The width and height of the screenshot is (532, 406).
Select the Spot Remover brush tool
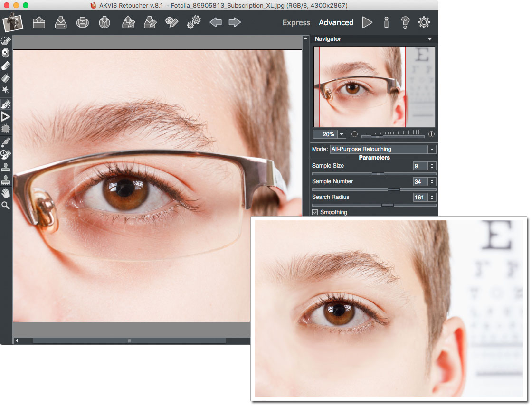[x=6, y=142]
